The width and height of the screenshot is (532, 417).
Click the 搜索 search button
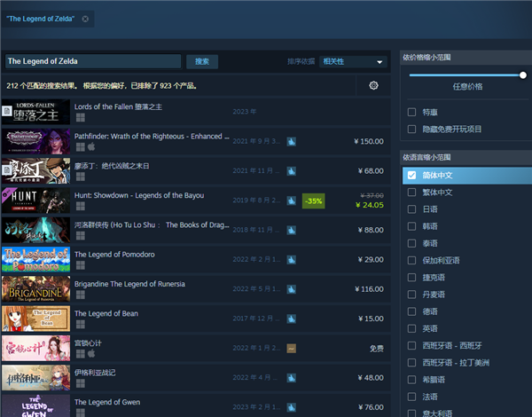tap(202, 61)
